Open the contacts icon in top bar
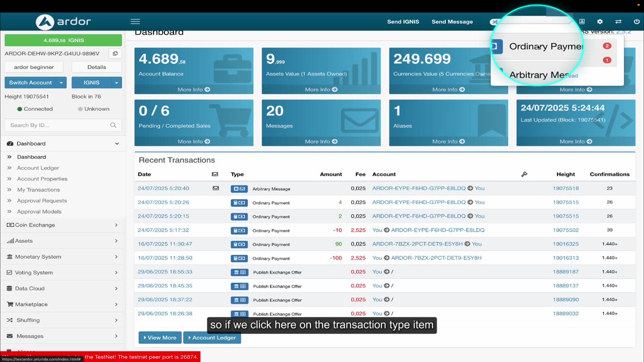Image resolution: width=644 pixels, height=362 pixels. click(x=582, y=22)
